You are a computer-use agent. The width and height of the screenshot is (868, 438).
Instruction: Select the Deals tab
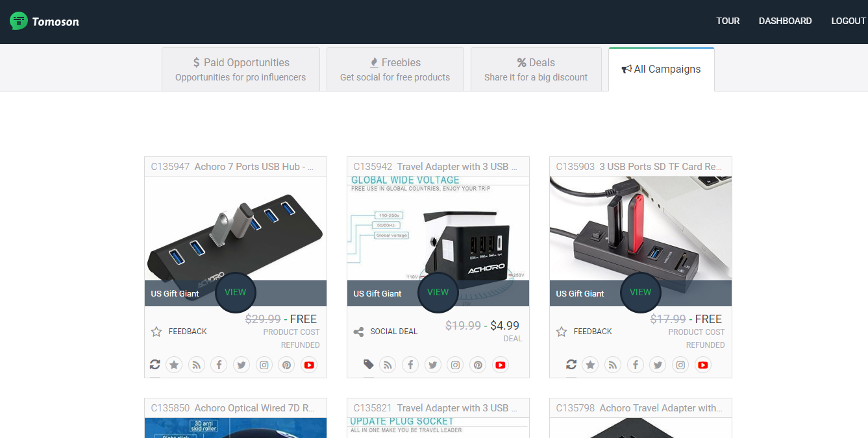[536, 69]
